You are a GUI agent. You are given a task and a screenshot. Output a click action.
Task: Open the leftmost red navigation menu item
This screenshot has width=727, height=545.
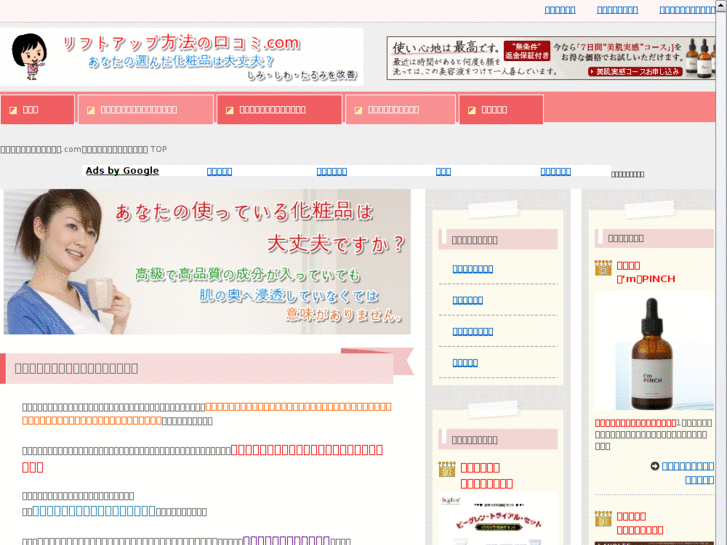coord(37,109)
